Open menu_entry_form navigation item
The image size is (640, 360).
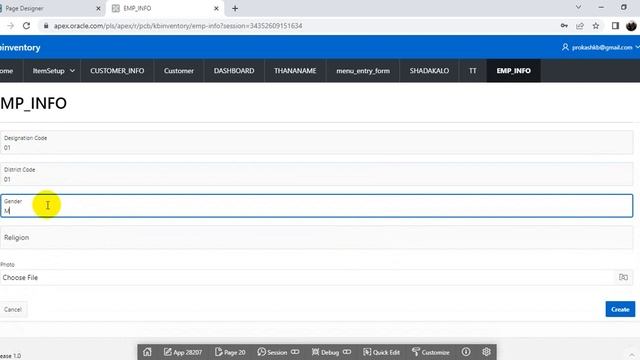point(363,71)
